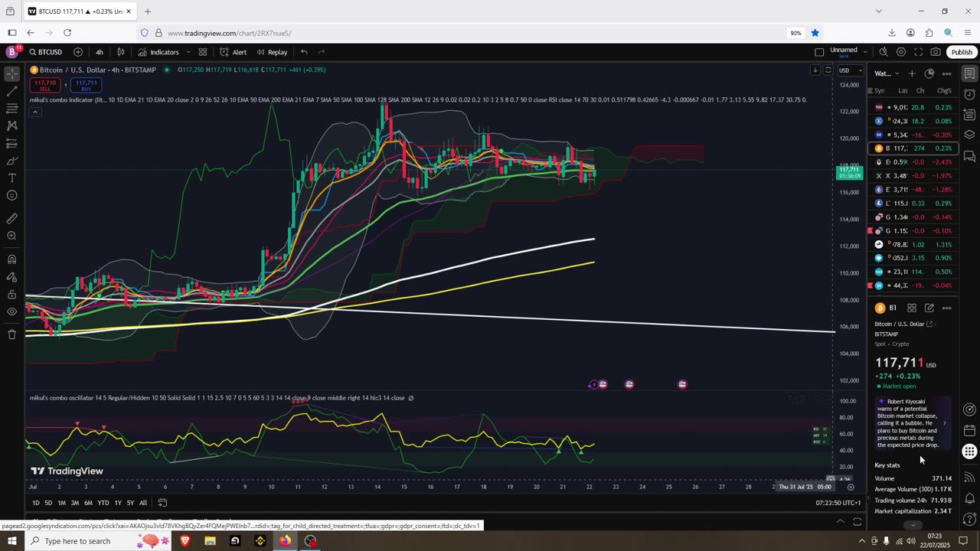This screenshot has width=980, height=551.
Task: Open Windows Start menu
Action: click(11, 541)
